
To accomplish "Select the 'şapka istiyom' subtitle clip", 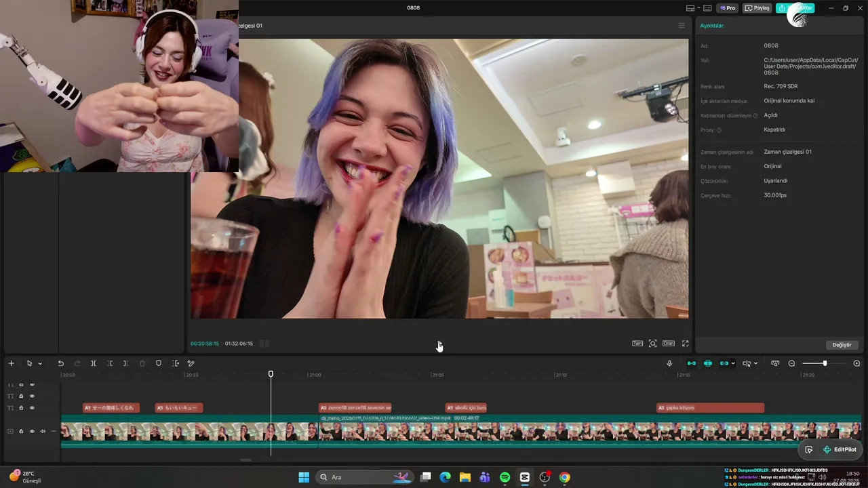I will pos(711,408).
